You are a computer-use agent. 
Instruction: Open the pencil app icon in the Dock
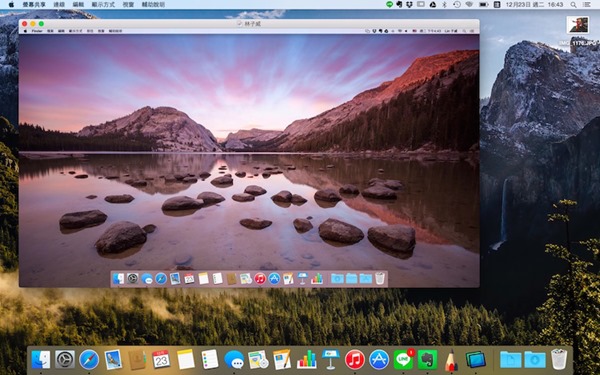pos(451,360)
